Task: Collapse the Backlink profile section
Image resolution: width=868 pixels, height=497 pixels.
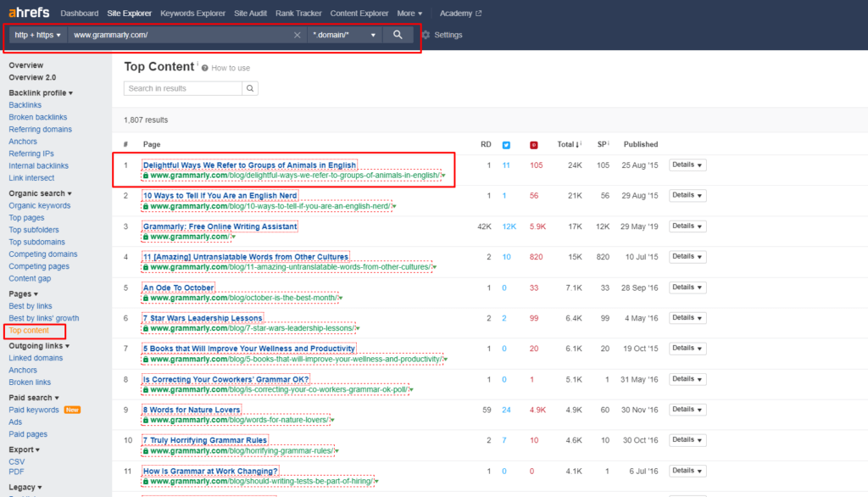Action: pyautogui.click(x=41, y=92)
